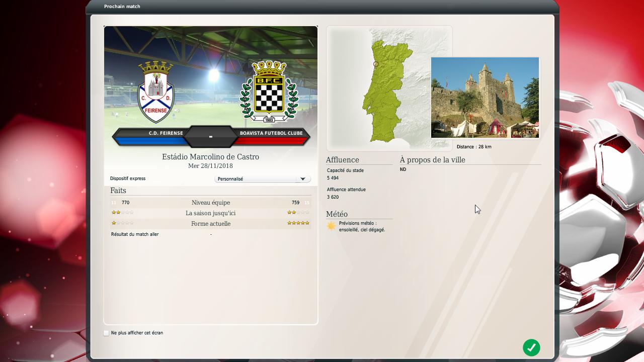The height and width of the screenshot is (362, 644).
Task: Click the 'Distance : 28 km' label
Action: click(474, 147)
